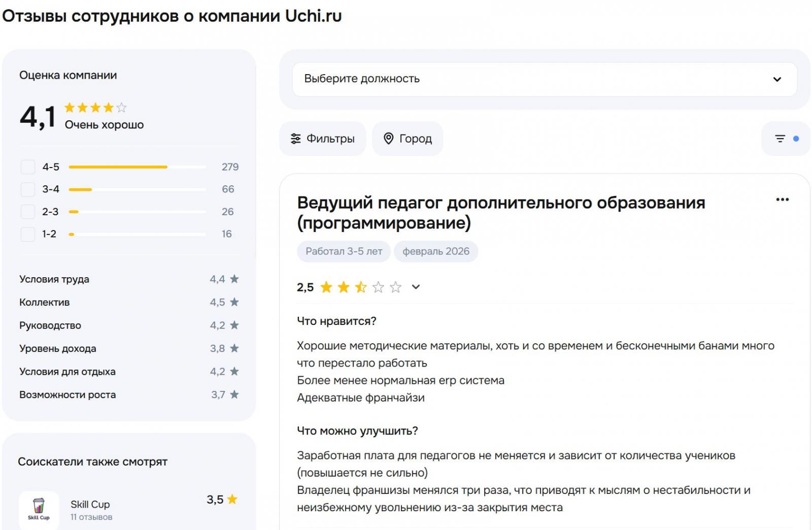The height and width of the screenshot is (530, 812).
Task: Click the Соискатели также смотрят heading
Action: [x=92, y=462]
